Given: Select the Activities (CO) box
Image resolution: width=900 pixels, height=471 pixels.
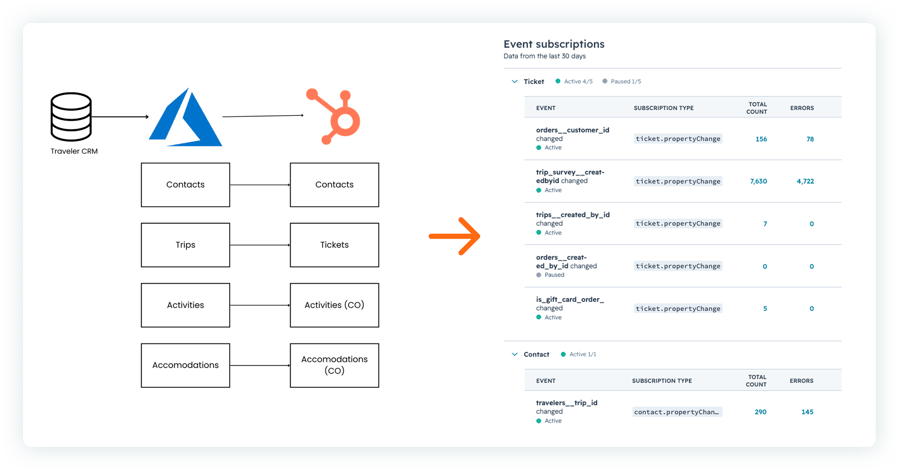Looking at the screenshot, I should (335, 305).
